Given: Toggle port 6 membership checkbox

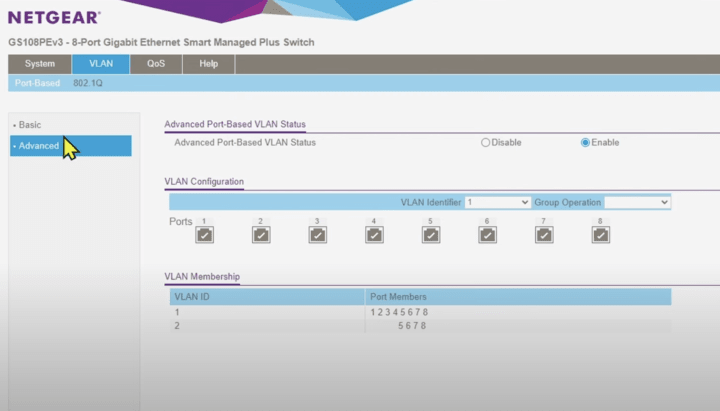Looking at the screenshot, I should click(487, 235).
